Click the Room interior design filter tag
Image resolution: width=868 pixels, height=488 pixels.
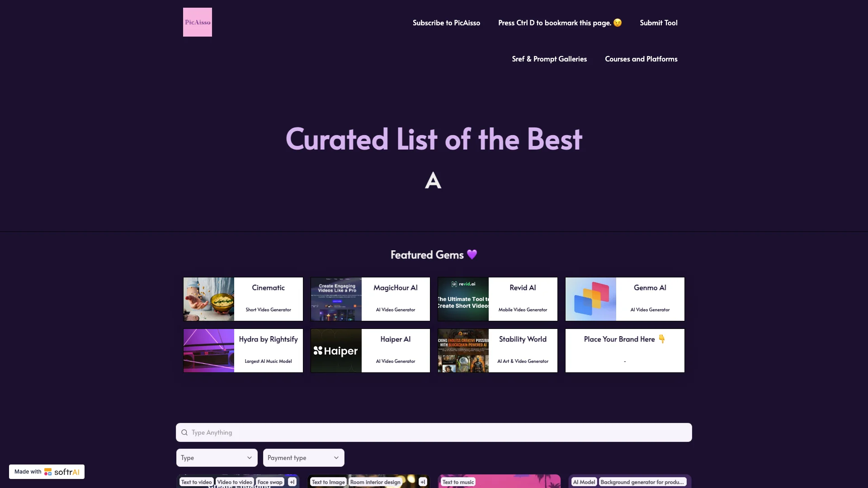(375, 481)
